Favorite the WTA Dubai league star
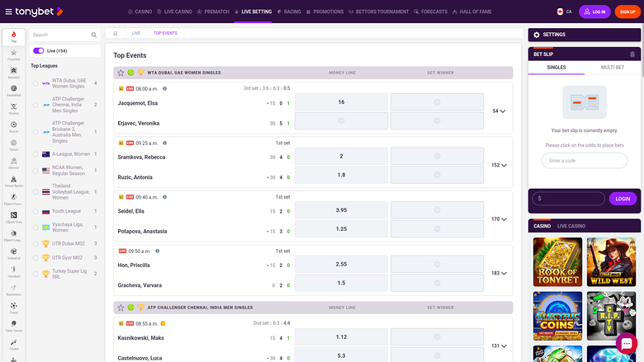 click(121, 73)
